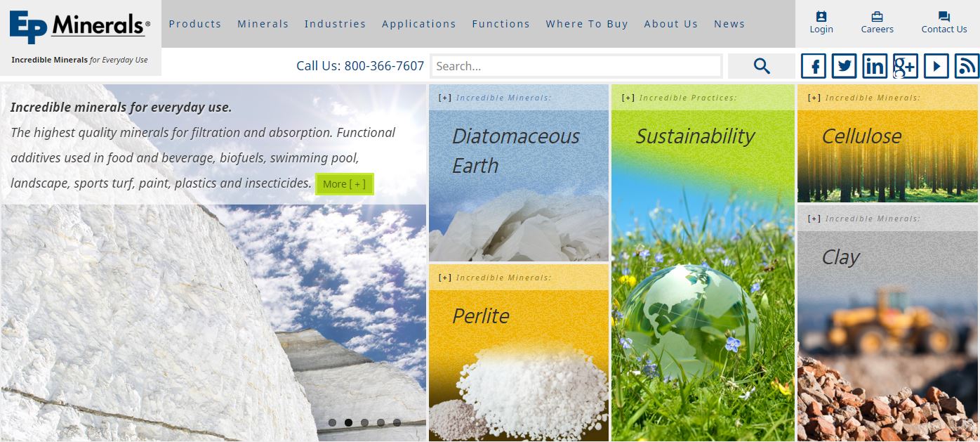Click the Google+ social icon
The image size is (980, 442).
click(906, 65)
